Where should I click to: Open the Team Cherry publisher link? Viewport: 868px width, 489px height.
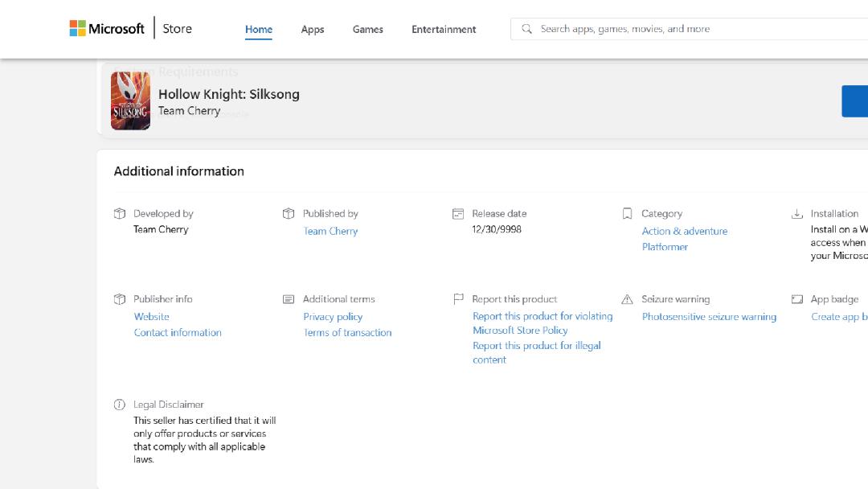pos(330,231)
